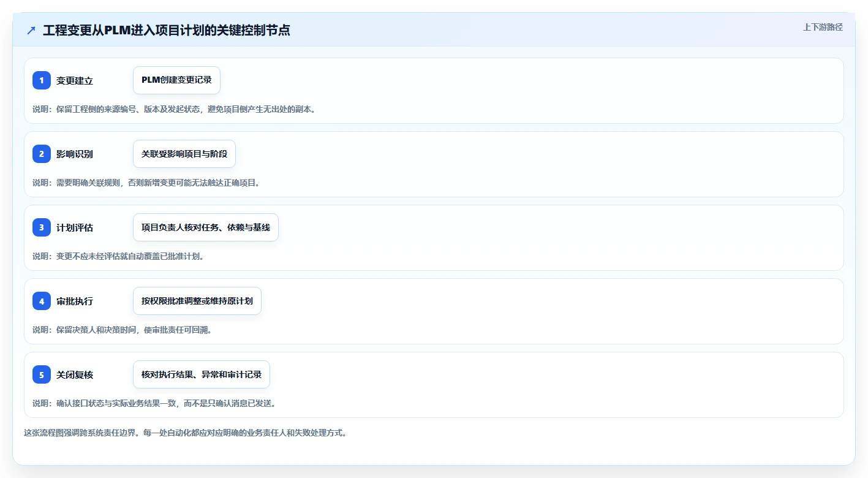
Task: Click the step number 2 badge
Action: [42, 154]
